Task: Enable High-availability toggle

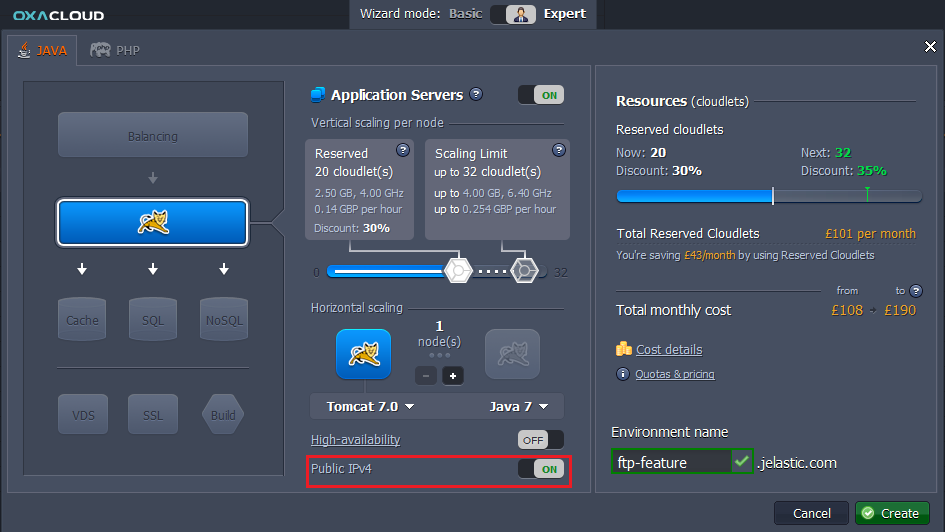Action: [541, 440]
